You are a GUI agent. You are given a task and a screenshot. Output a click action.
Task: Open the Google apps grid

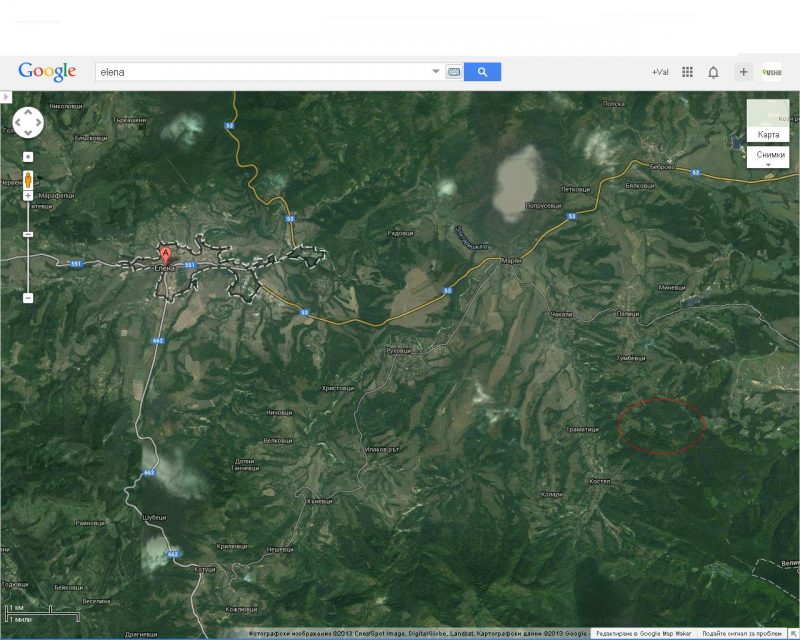[687, 72]
